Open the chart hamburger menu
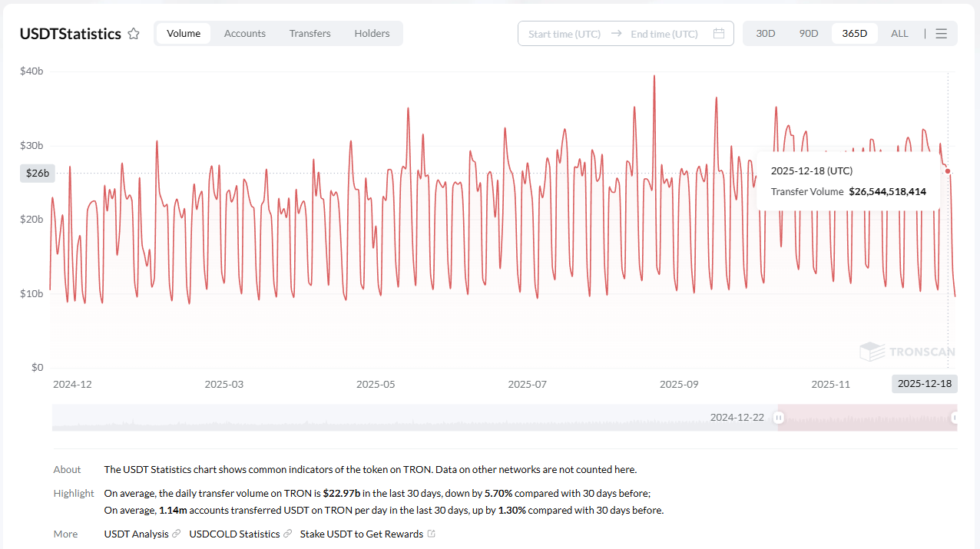 (942, 34)
